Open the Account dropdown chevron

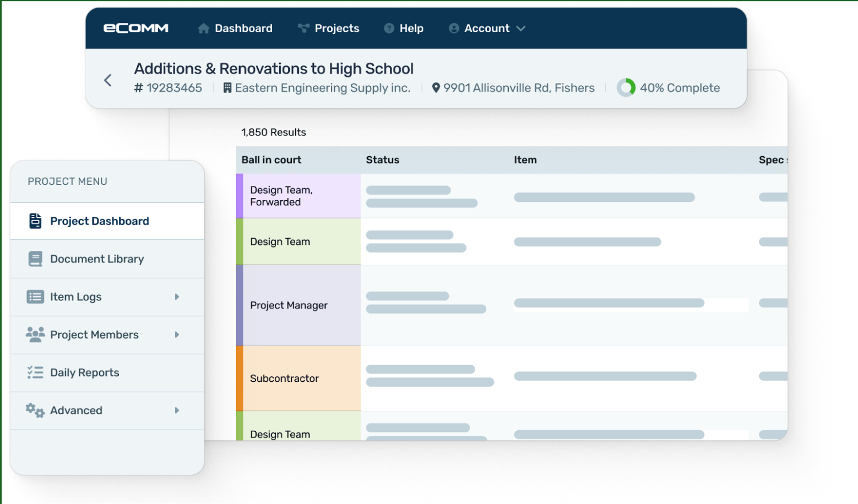pyautogui.click(x=521, y=28)
